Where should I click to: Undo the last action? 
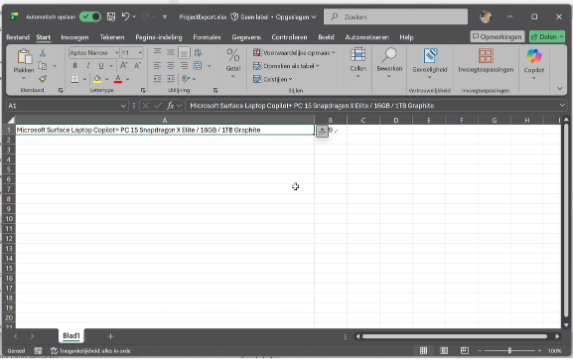coord(126,17)
